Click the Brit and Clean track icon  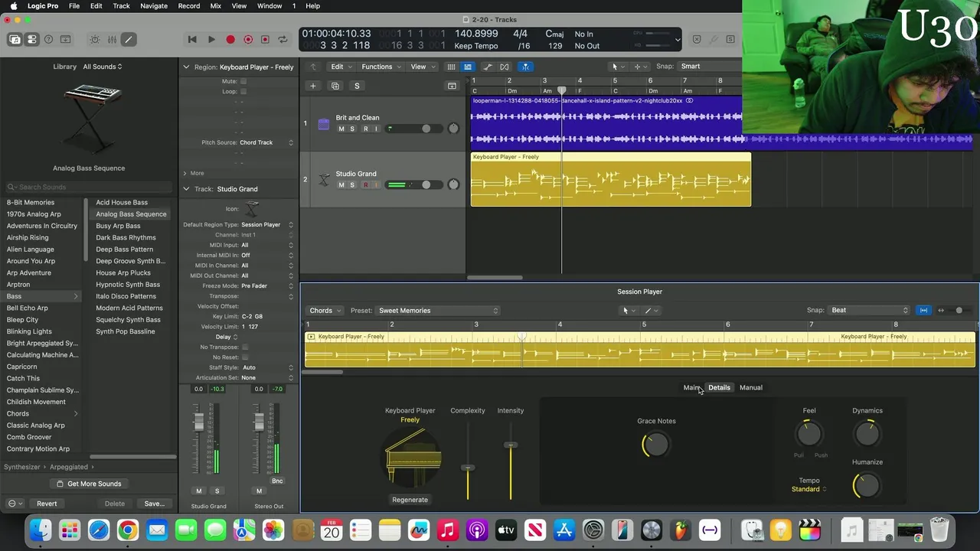[324, 123]
